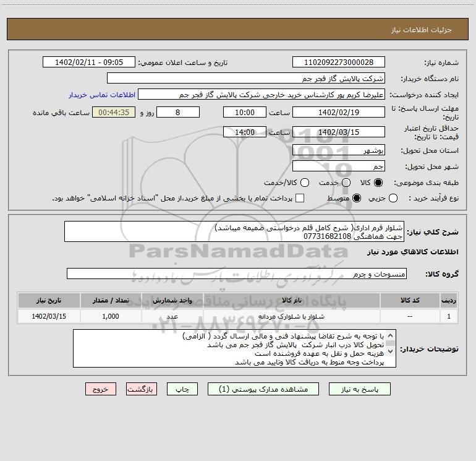Click the 'تعداد / مقدار' column header

(x=111, y=300)
